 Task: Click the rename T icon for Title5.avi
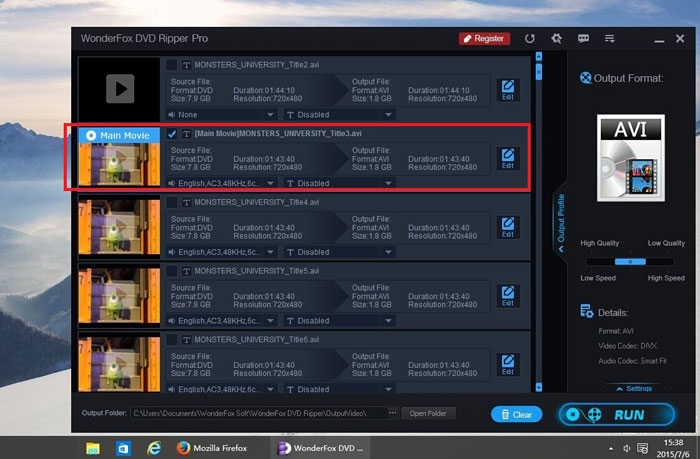186,271
